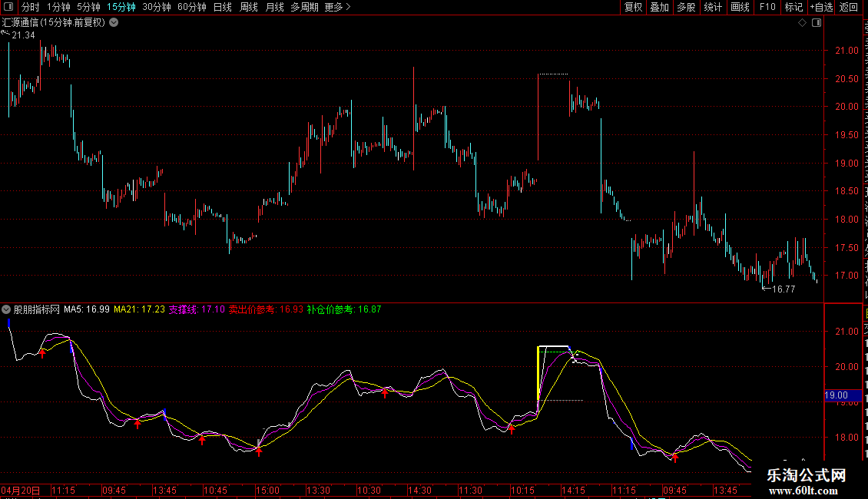
Task: Toggle the left sidebar panel icon
Action: [x=8, y=7]
